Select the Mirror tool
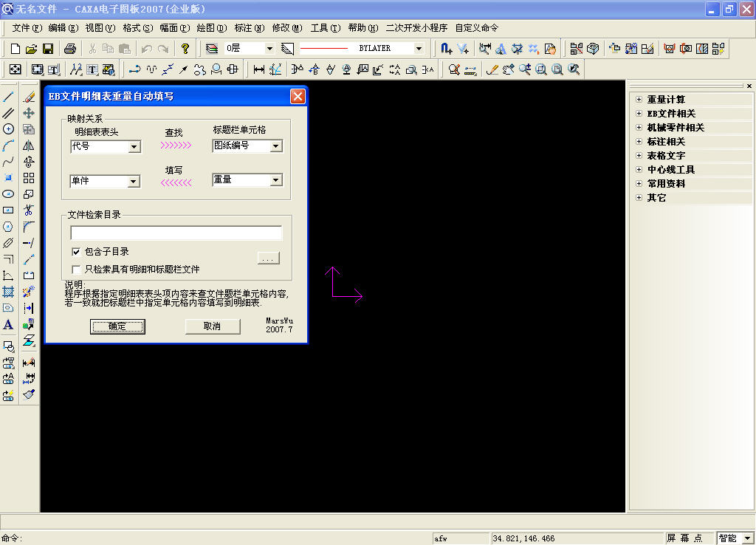 point(29,145)
